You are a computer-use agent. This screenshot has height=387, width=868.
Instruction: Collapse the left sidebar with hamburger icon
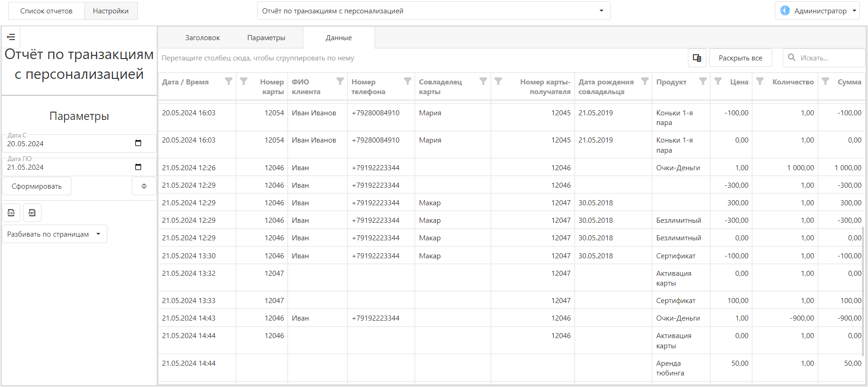(x=11, y=37)
